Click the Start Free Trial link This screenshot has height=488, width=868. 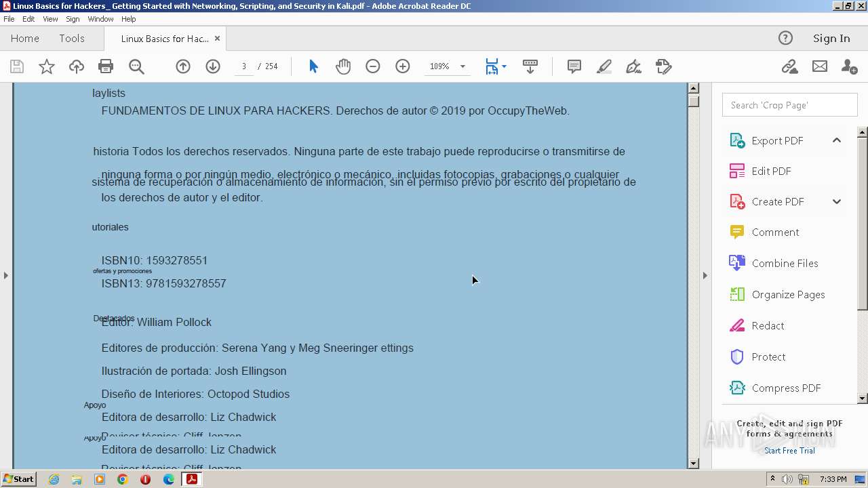(789, 451)
